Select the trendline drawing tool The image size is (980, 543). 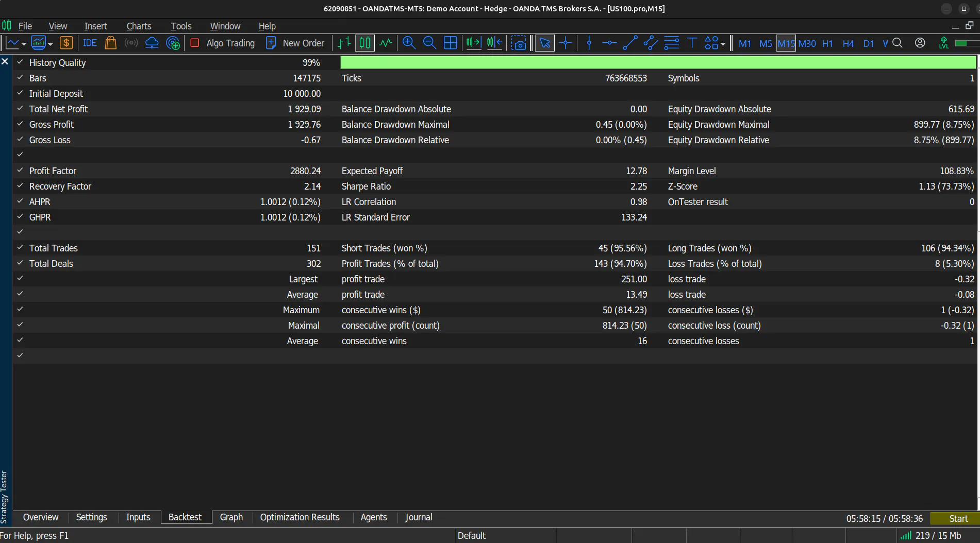pos(630,43)
